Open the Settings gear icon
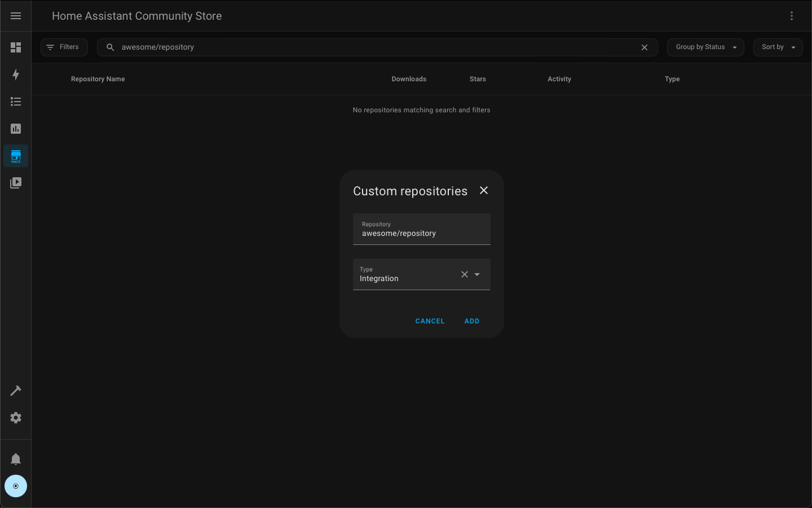 (15, 418)
